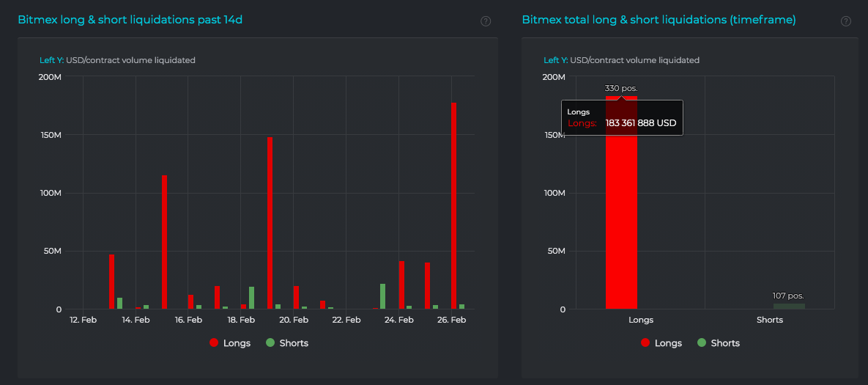The image size is (868, 385).
Task: Click the red Longs bar on 25 Feb near 40M
Action: click(x=427, y=286)
